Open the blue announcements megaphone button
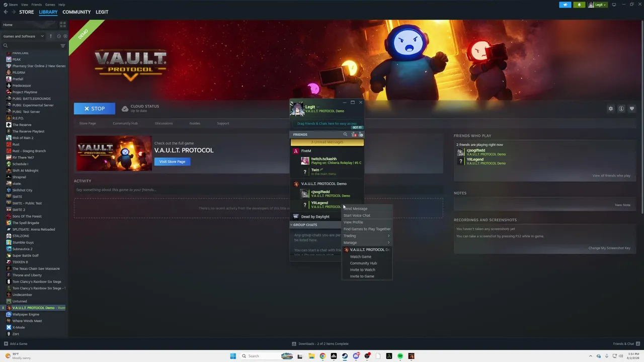644x362 pixels. click(565, 5)
